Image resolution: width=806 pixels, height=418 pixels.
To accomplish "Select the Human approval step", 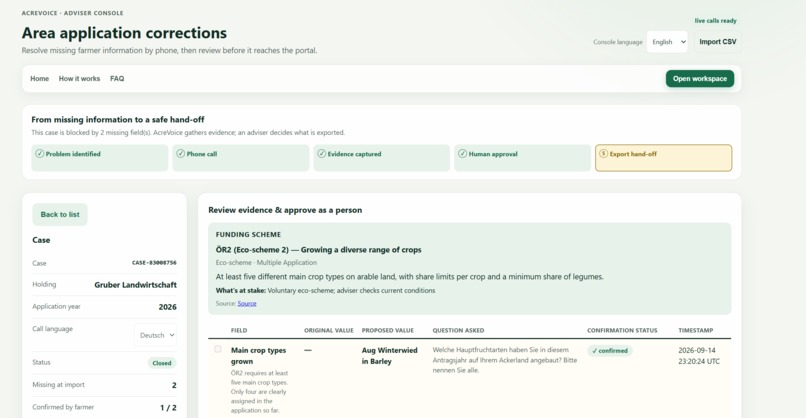I will click(522, 158).
